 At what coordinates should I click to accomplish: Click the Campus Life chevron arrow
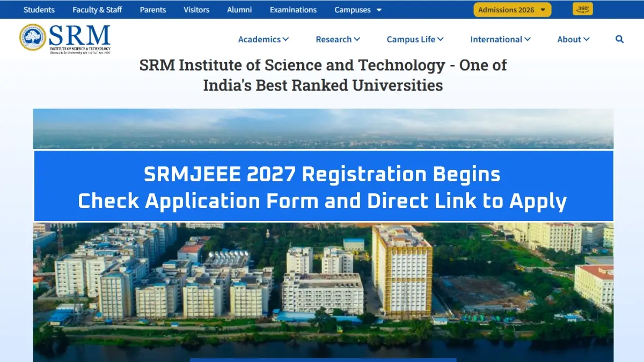[x=441, y=39]
